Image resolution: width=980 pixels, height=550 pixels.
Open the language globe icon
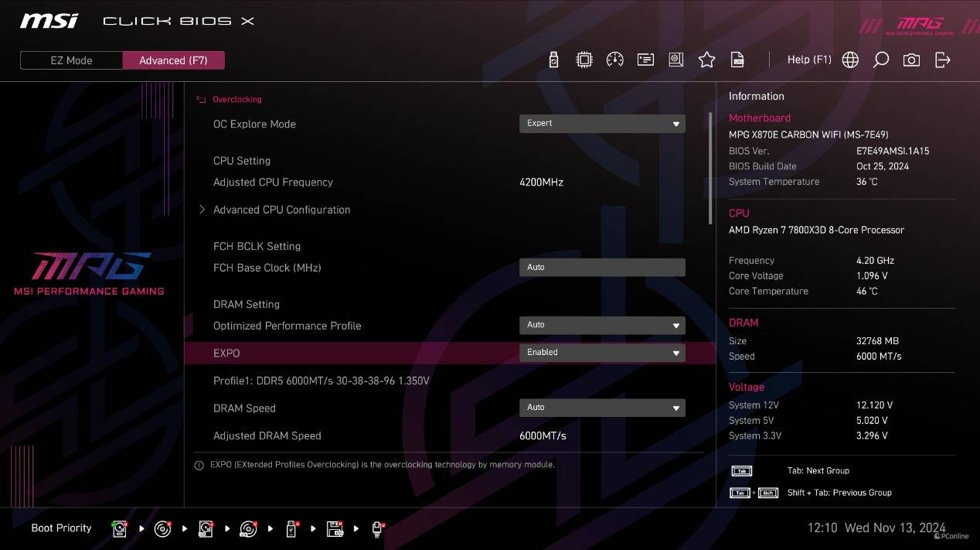850,60
